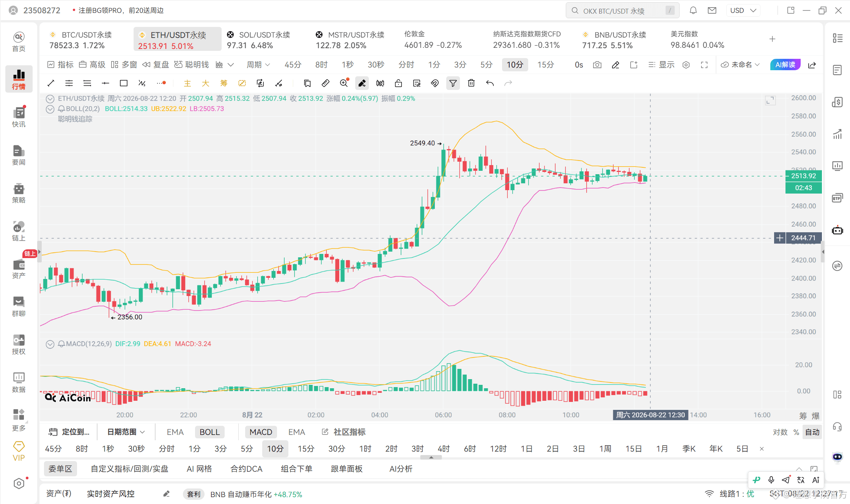The width and height of the screenshot is (850, 504).
Task: Click the AI解读 button
Action: [785, 65]
